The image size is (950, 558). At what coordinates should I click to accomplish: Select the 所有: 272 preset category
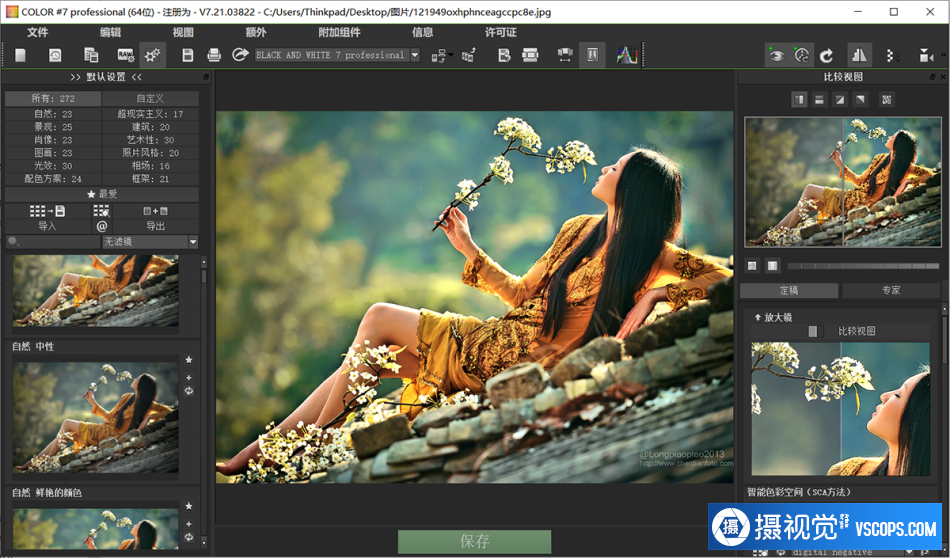[53, 98]
